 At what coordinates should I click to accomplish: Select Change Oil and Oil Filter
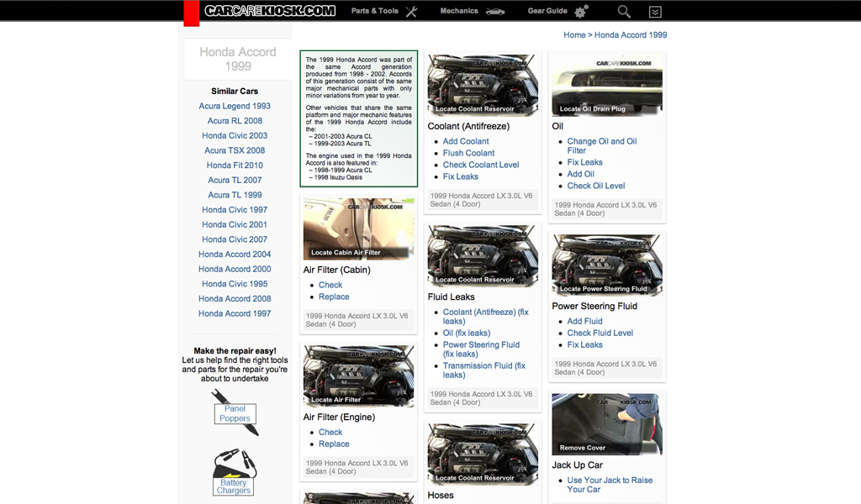pyautogui.click(x=603, y=147)
